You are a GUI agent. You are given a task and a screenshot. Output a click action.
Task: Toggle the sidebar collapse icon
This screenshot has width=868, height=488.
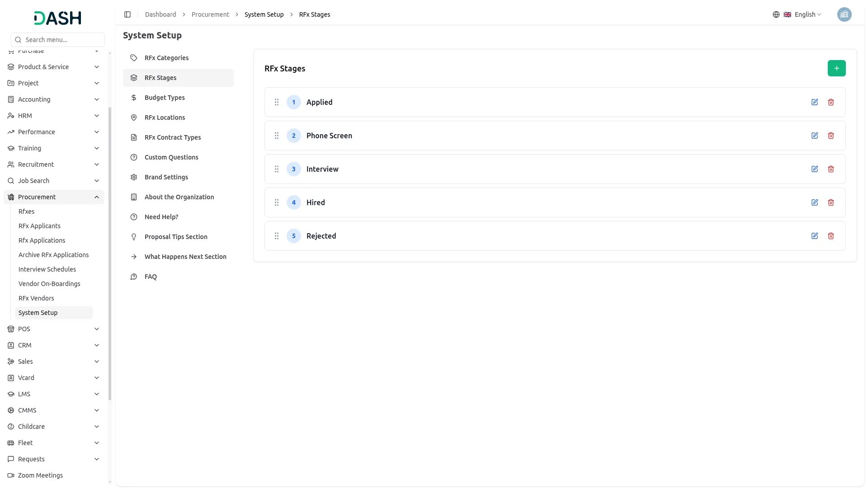coord(127,14)
